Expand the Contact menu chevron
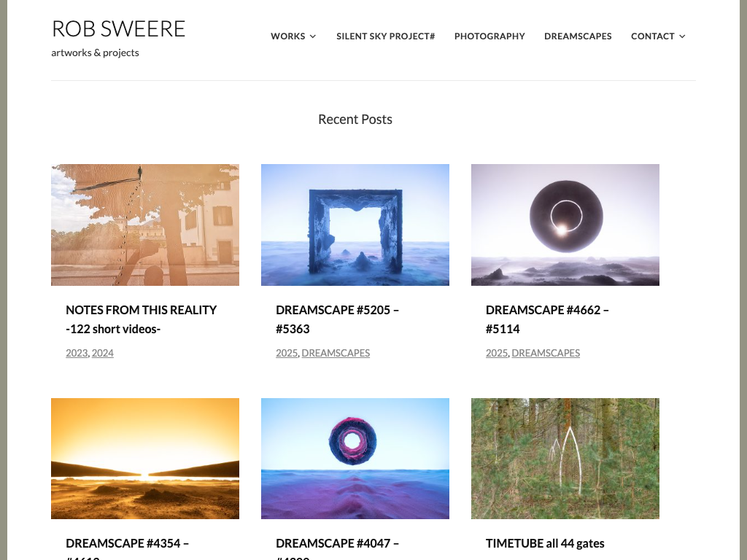Viewport: 747px width, 560px height. (682, 36)
